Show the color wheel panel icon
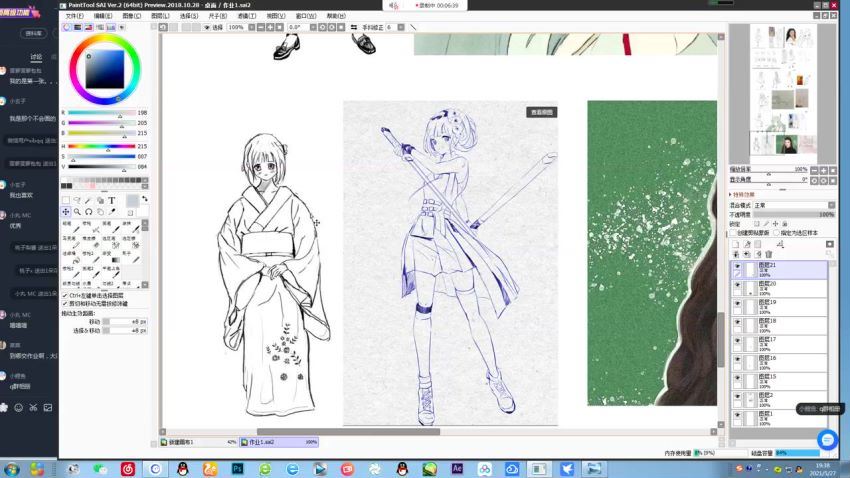850x478 pixels. 67,27
